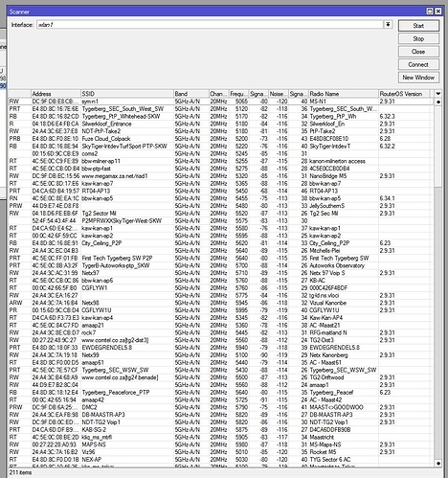Click the Close button
The image size is (448, 478).
tap(418, 52)
